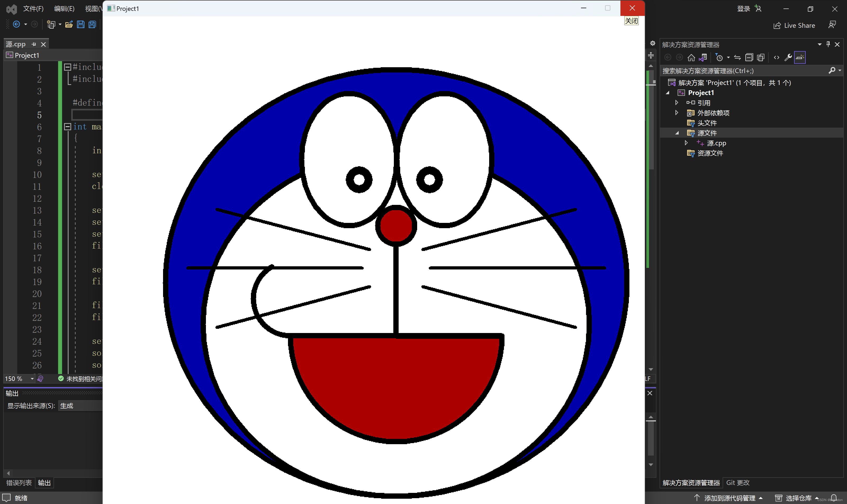Click the Save single floppy icon
The image size is (847, 504).
pos(81,24)
